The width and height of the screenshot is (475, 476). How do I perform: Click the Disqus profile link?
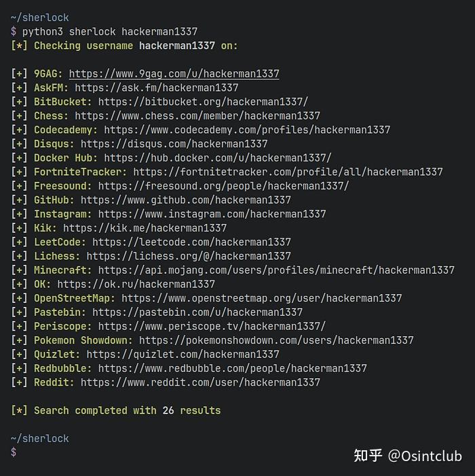[174, 144]
